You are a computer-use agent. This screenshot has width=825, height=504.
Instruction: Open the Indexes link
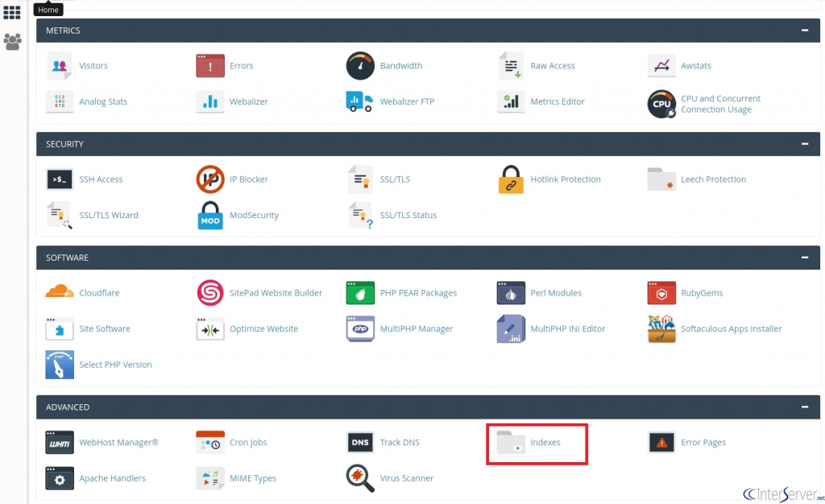pos(545,443)
